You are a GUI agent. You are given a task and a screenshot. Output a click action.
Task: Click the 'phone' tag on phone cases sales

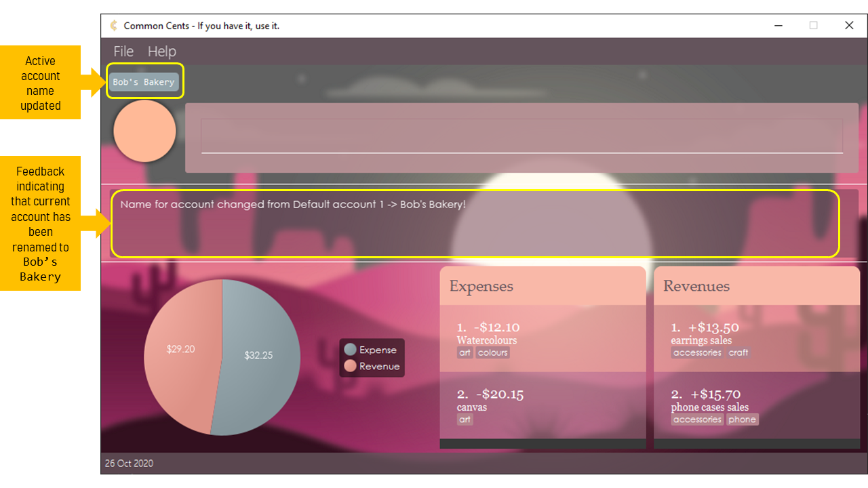click(x=743, y=420)
